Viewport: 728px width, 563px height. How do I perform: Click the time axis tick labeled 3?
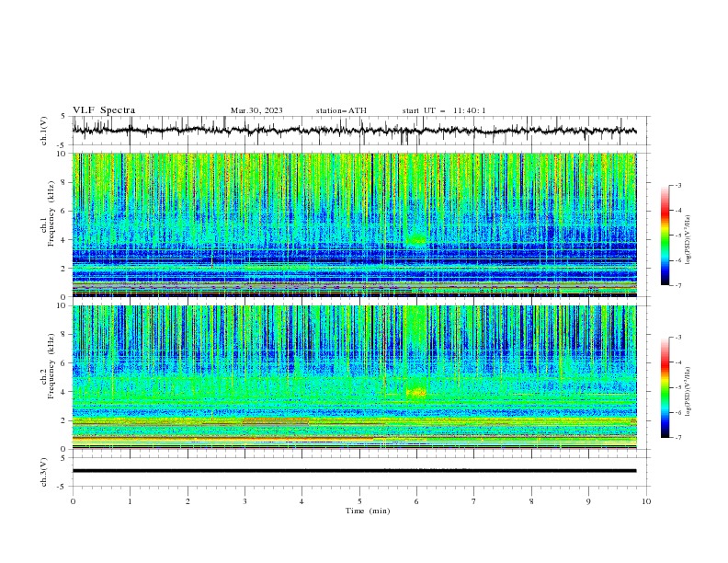click(x=245, y=501)
